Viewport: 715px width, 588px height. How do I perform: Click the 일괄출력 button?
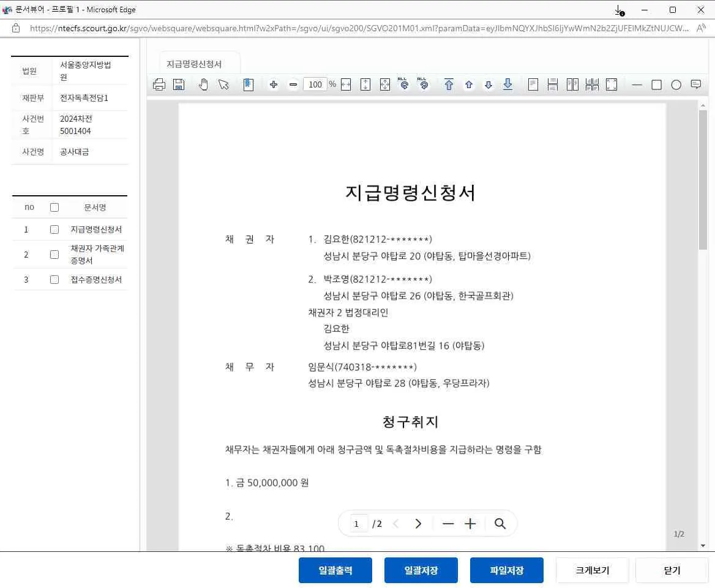tap(335, 570)
